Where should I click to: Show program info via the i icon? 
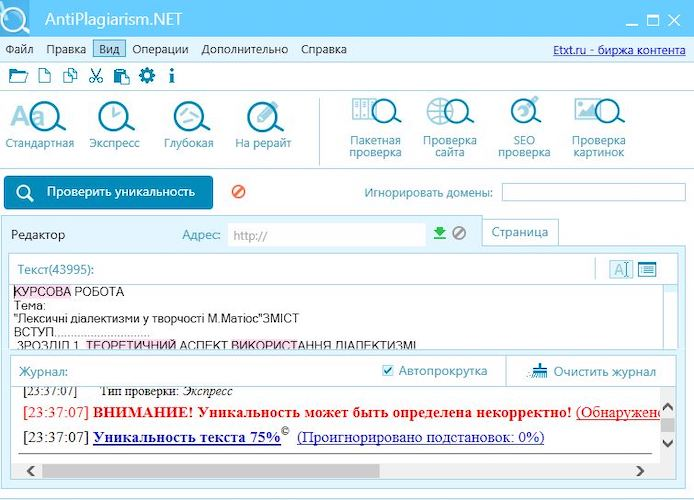click(172, 76)
